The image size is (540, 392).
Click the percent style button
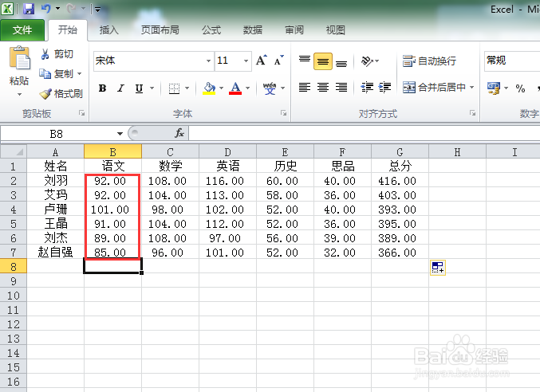coord(520,88)
